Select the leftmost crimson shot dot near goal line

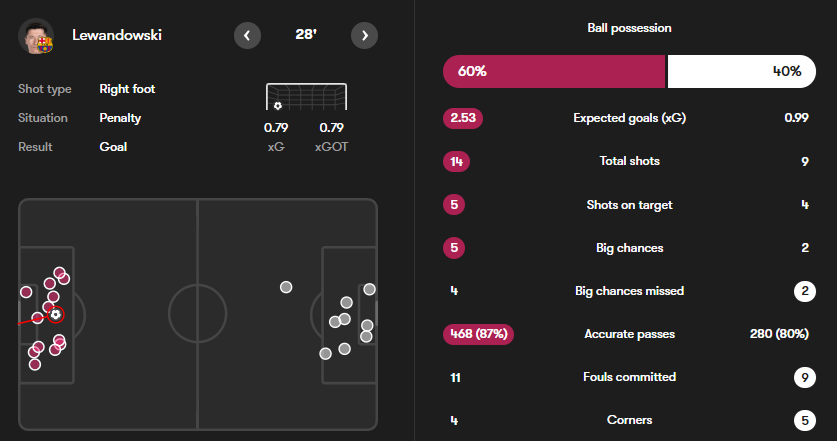point(26,292)
